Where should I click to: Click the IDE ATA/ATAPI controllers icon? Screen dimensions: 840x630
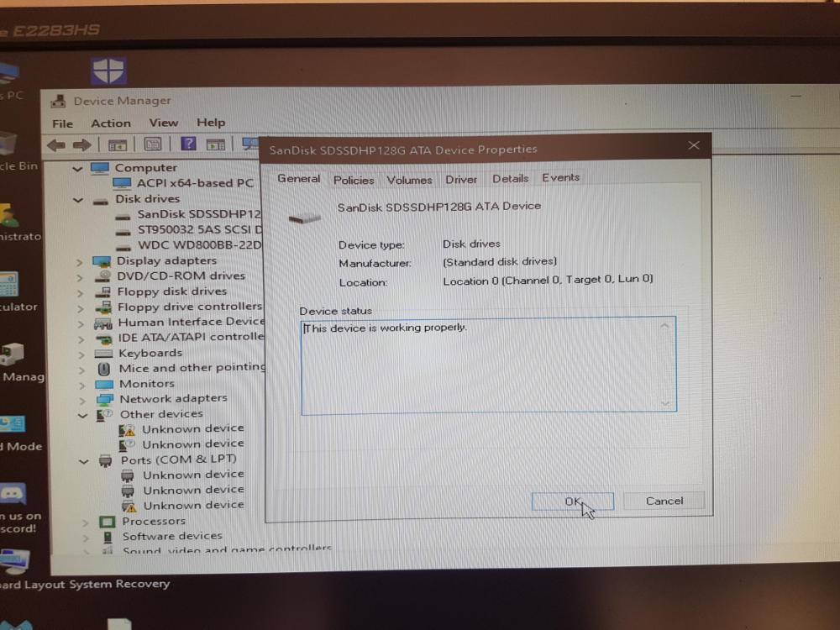coord(104,339)
